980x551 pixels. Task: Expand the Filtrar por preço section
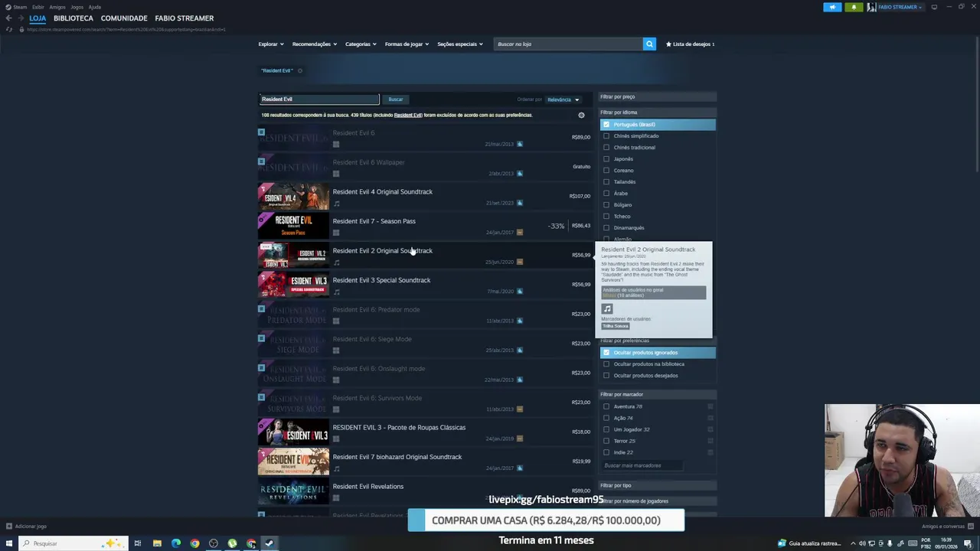point(658,96)
